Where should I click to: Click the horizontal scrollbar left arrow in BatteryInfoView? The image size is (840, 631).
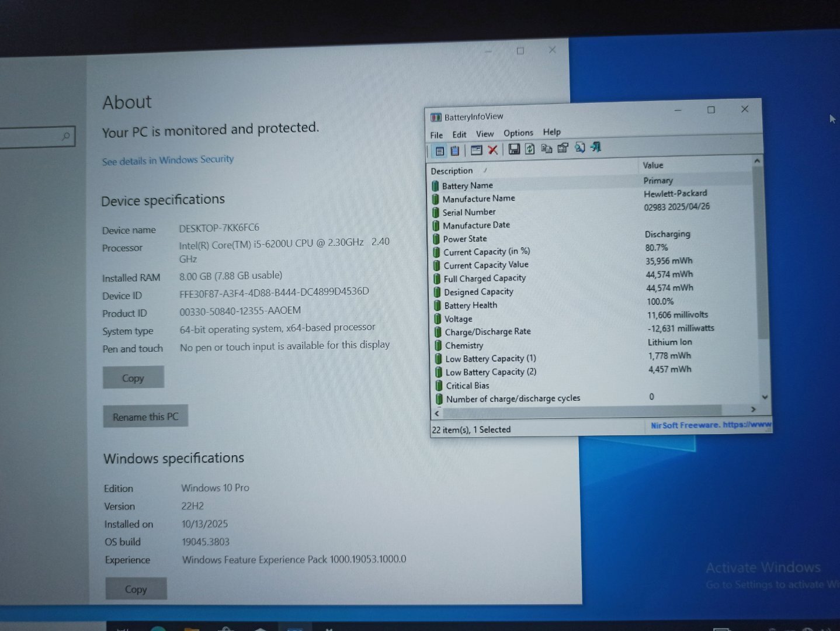coord(437,413)
